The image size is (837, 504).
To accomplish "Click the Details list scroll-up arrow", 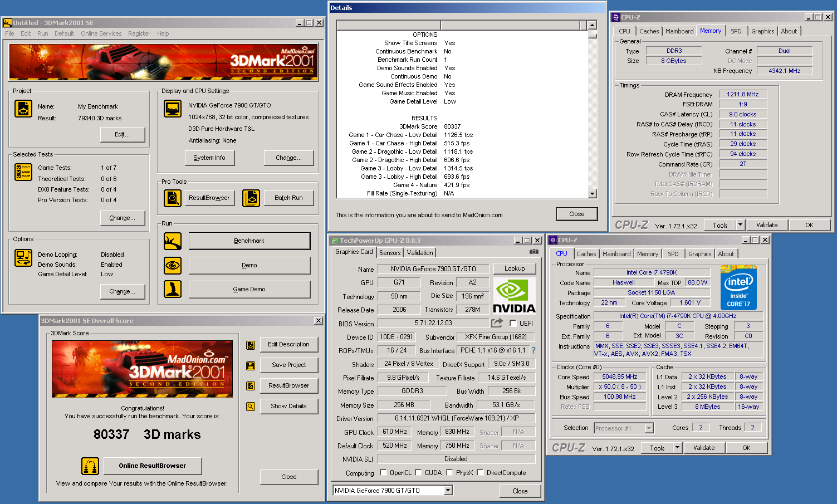I will coord(592,25).
